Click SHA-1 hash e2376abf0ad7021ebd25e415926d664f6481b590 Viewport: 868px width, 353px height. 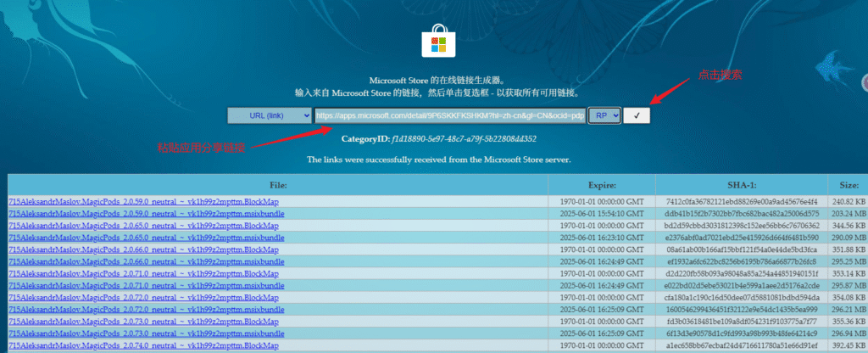[x=742, y=238]
